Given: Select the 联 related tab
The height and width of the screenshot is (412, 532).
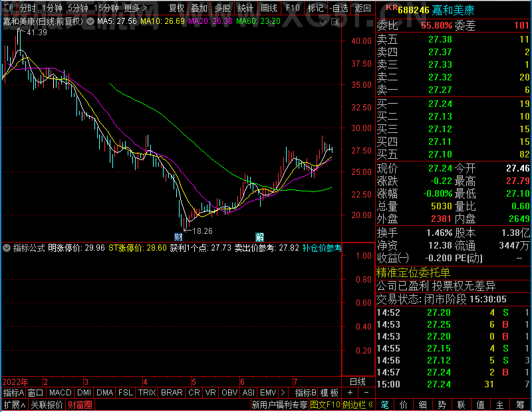Looking at the screenshot, I should pos(461,405).
